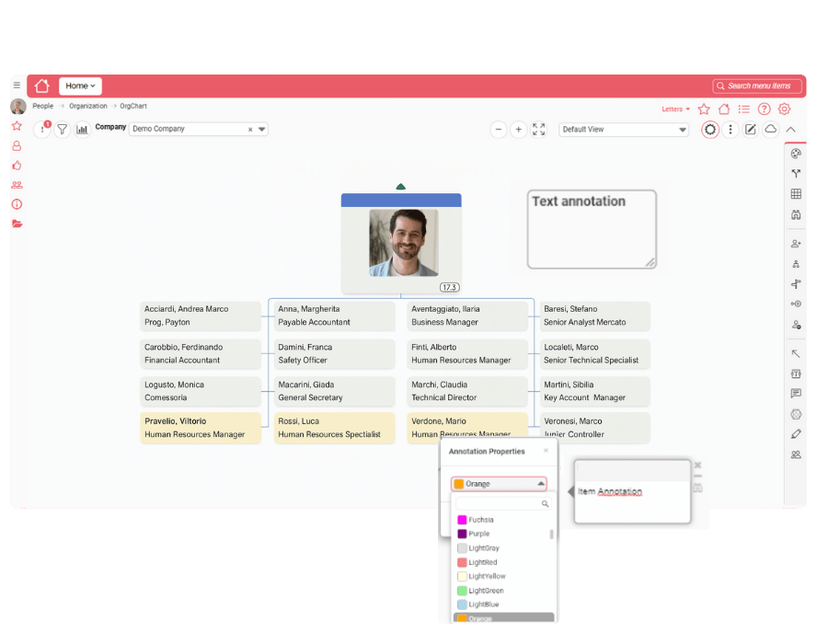The height and width of the screenshot is (644, 828).
Task: Select Pravelio, Vittorio card
Action: (x=201, y=428)
